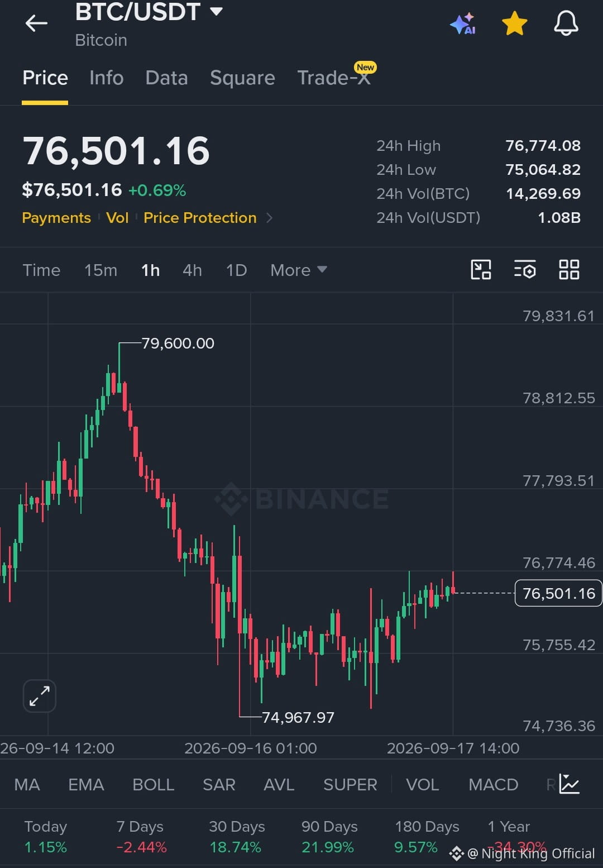Viewport: 603px width, 868px height.
Task: Open the AI sparkle assistant icon
Action: (463, 23)
